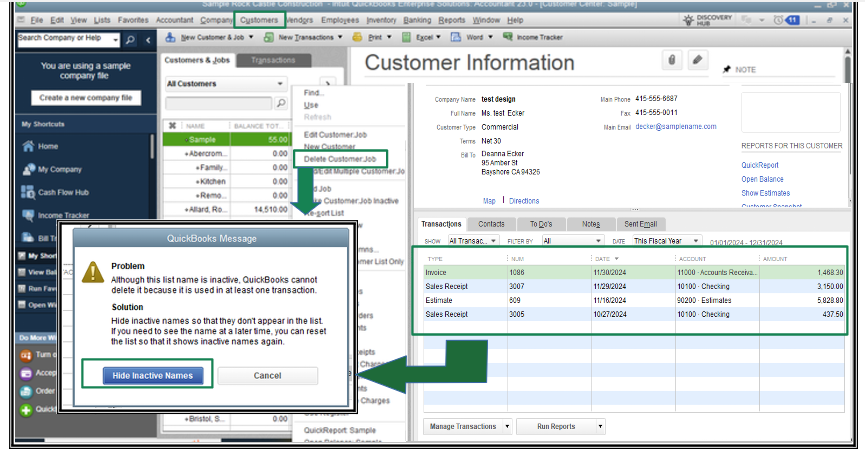Switch to the Contacts tab

(x=491, y=224)
